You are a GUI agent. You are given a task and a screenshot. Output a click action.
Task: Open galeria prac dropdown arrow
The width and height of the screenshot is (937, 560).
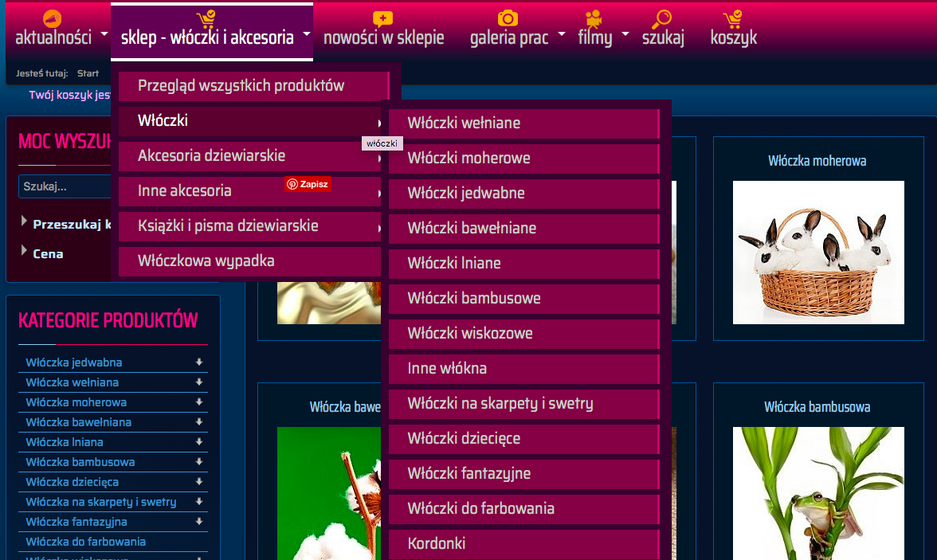tap(561, 33)
